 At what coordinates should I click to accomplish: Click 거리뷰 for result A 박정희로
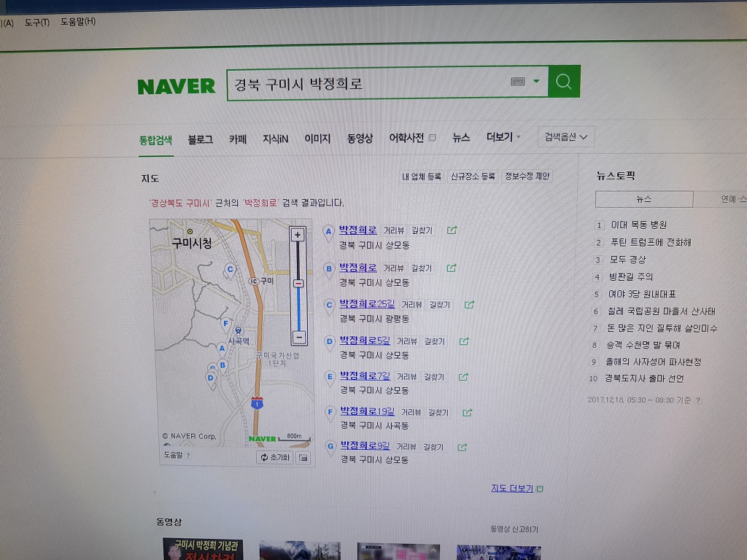point(393,230)
